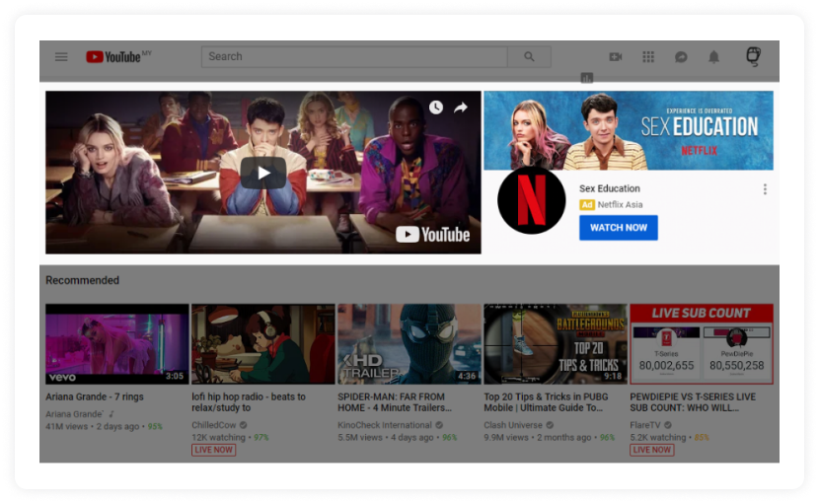This screenshot has width=819, height=504.
Task: Click YouTube watermark logo in player
Action: point(432,235)
